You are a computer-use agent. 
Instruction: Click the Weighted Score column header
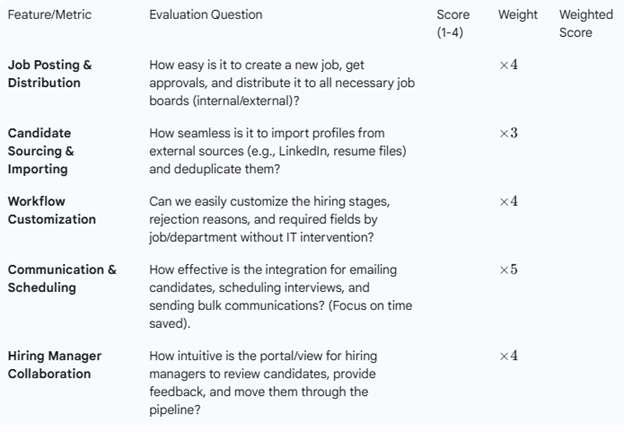pos(586,24)
